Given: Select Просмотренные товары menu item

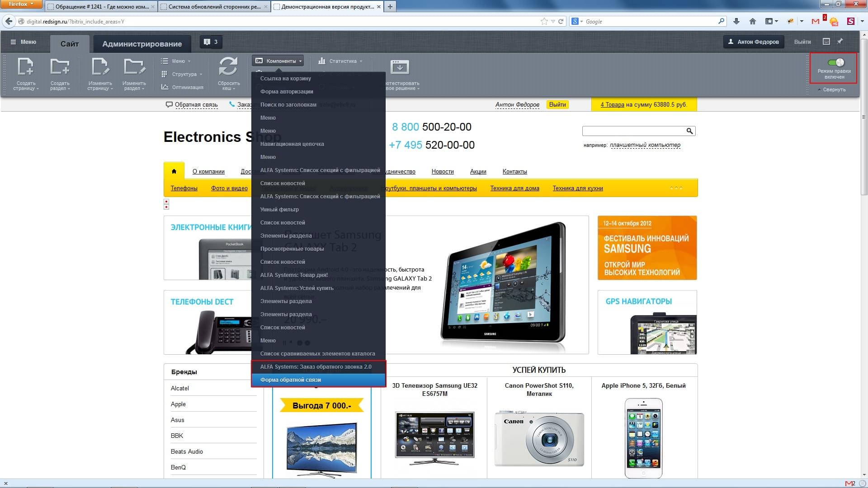Looking at the screenshot, I should (x=318, y=249).
